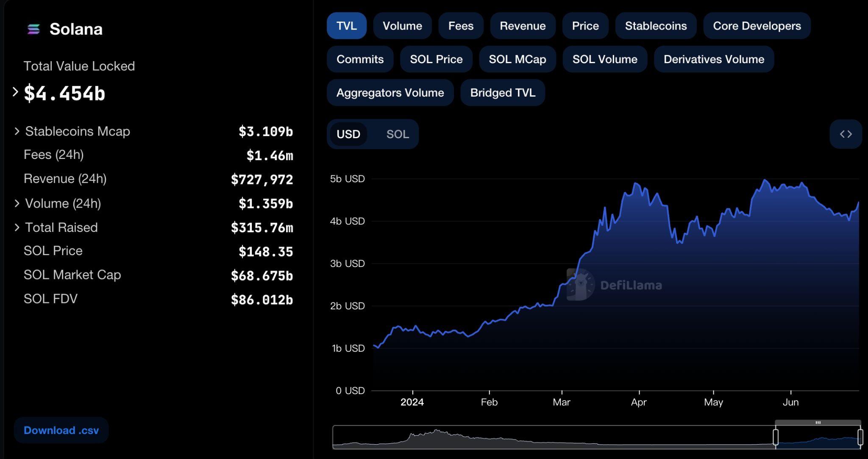Click the $315.76m Total Raised value
868x459 pixels.
262,228
